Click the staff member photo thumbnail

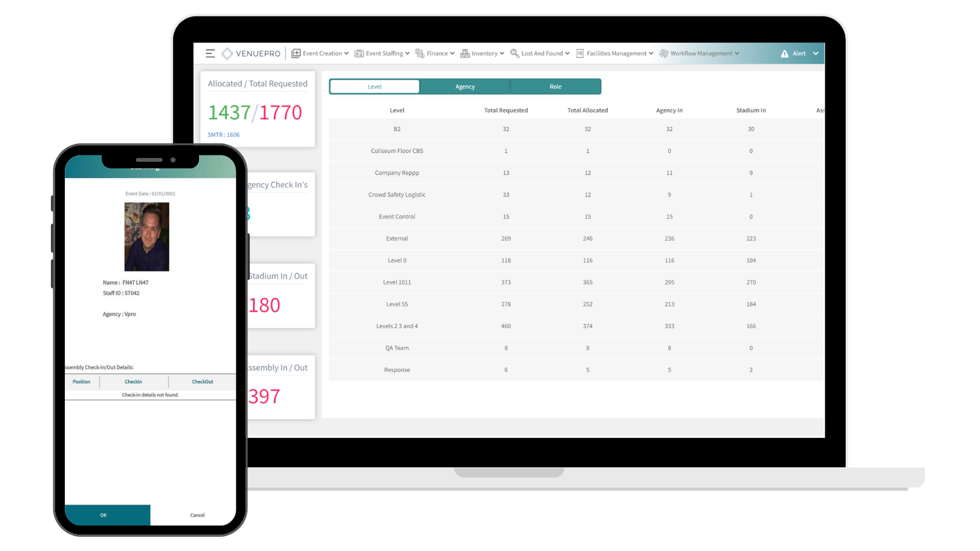tap(146, 237)
